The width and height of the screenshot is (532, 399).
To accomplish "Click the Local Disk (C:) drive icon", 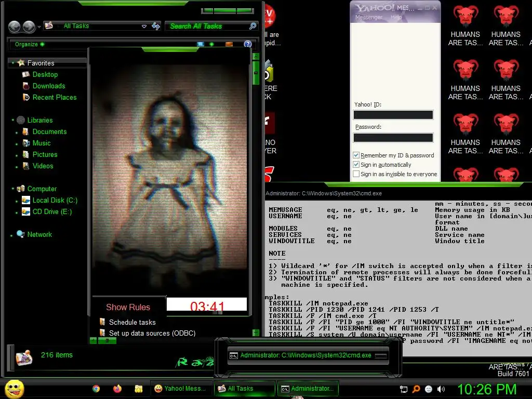I will (26, 200).
